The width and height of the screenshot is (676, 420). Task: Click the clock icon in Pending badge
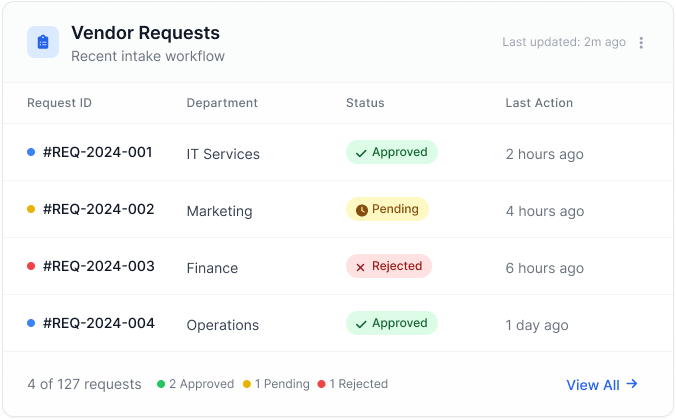[x=360, y=210]
